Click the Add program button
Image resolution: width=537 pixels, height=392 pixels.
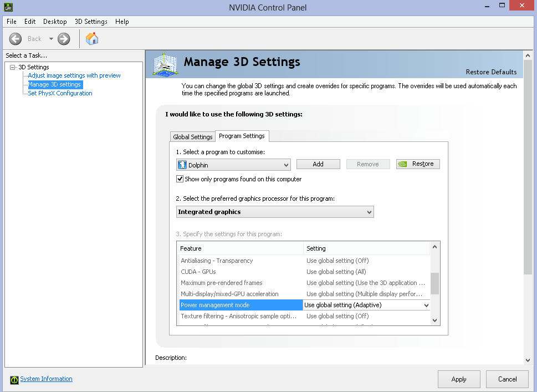(318, 164)
